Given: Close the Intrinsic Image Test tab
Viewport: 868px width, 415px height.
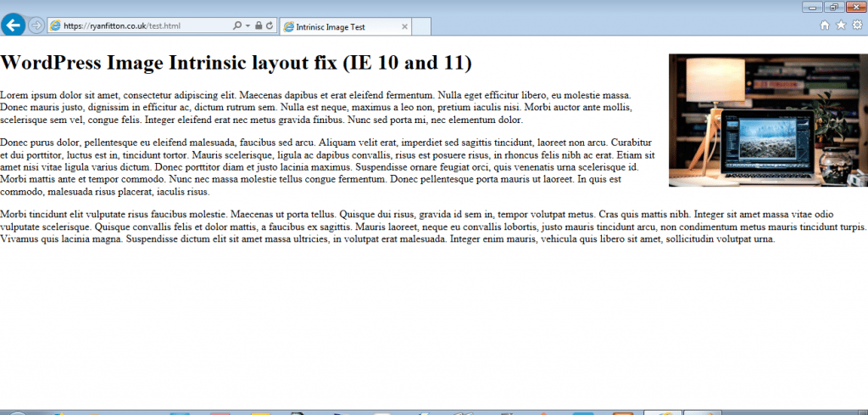Looking at the screenshot, I should tap(404, 26).
